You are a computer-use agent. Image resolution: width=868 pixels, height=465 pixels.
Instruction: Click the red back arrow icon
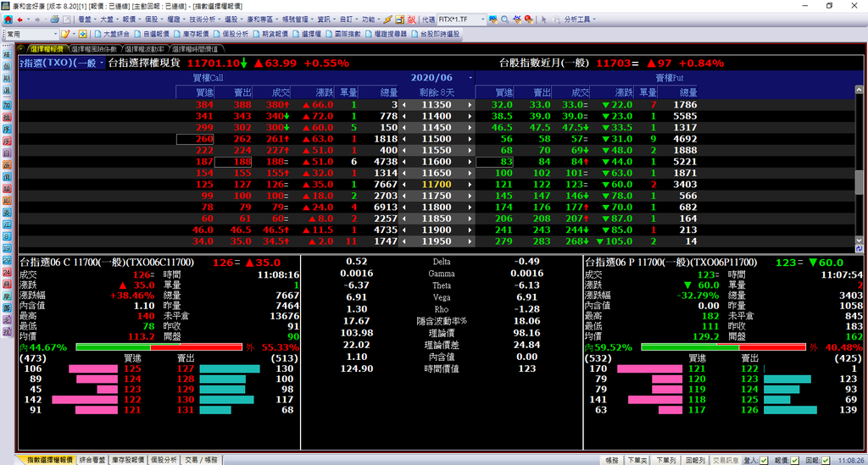click(x=20, y=19)
